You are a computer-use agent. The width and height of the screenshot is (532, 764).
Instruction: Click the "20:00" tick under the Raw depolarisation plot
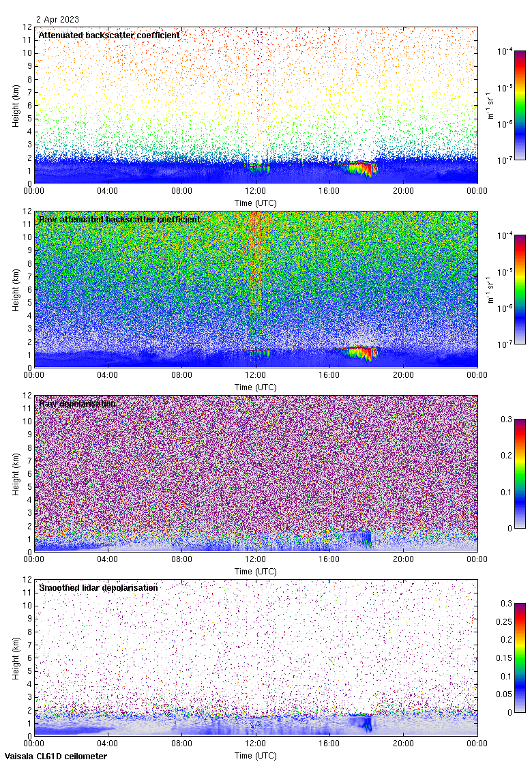[x=403, y=559]
